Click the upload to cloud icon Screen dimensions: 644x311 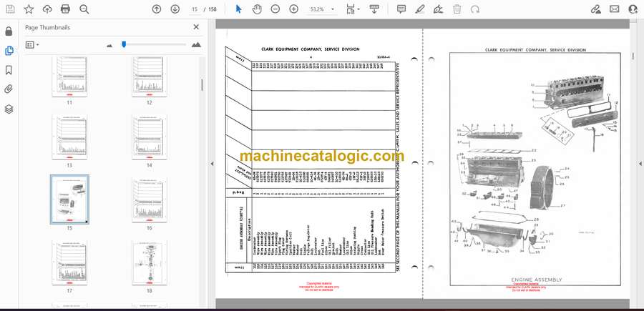(x=47, y=9)
